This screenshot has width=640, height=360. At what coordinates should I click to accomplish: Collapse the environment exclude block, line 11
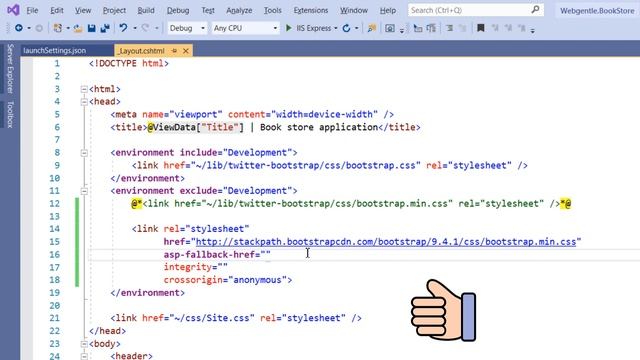84,191
